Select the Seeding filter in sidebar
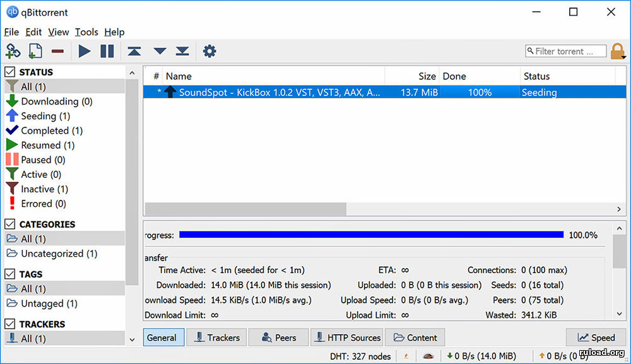 (x=45, y=116)
